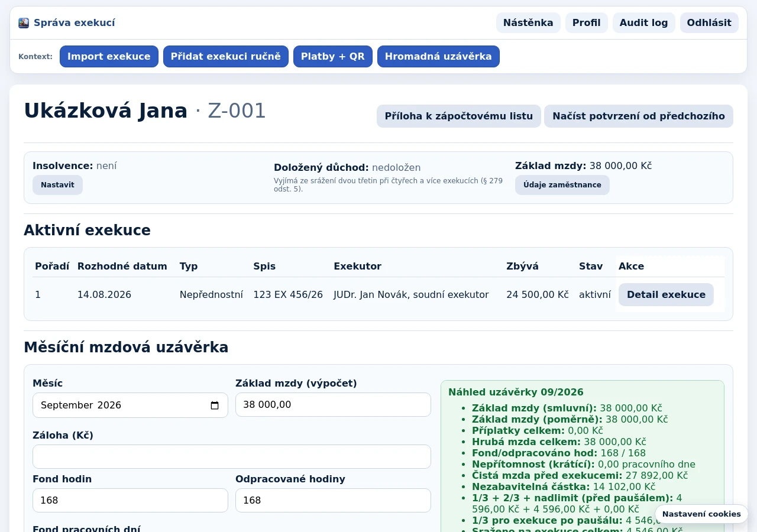The width and height of the screenshot is (757, 532).
Task: Focus the Základ mzdy (výpočet) field
Action: point(333,405)
